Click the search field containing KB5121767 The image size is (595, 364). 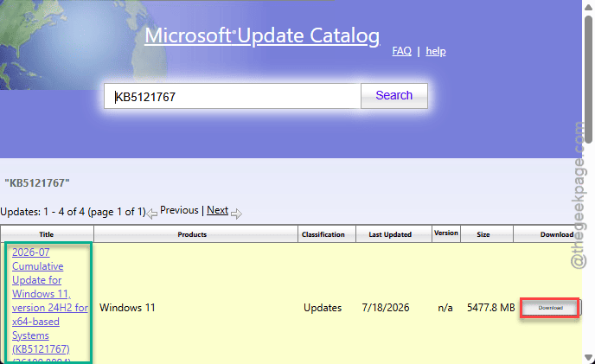coord(233,97)
